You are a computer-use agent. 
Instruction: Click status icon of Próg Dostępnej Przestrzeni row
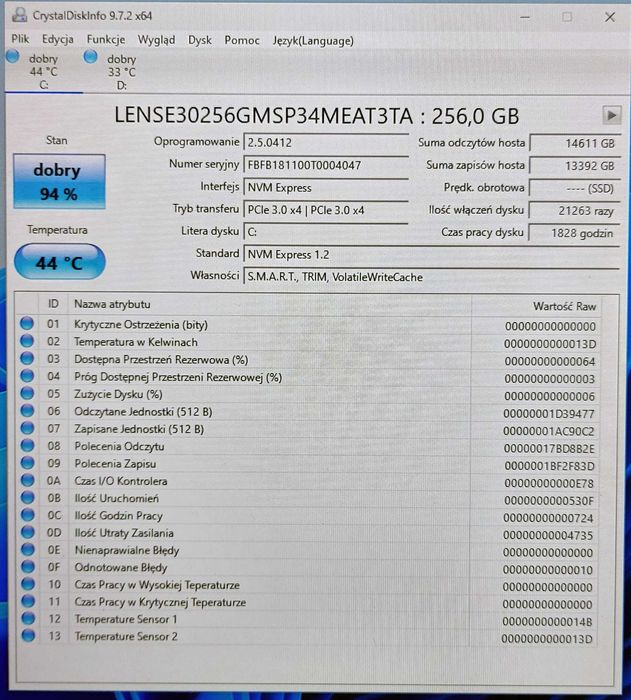[27, 375]
